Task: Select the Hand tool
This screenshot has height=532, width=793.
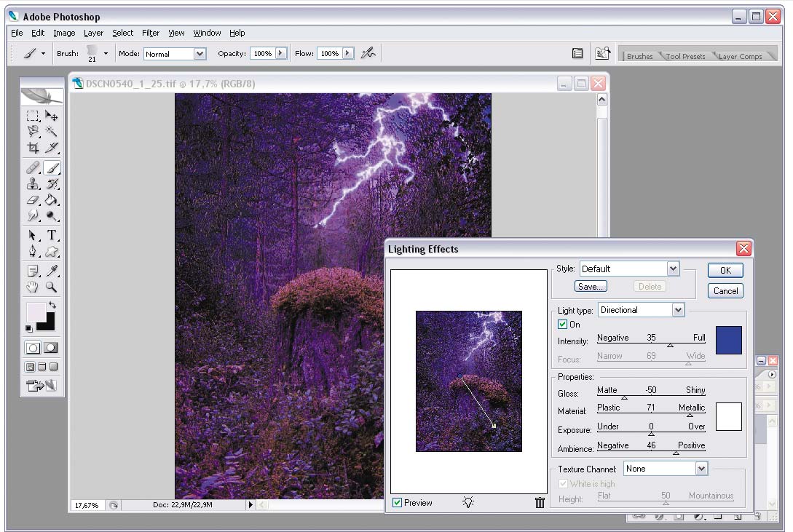Action: pos(33,287)
